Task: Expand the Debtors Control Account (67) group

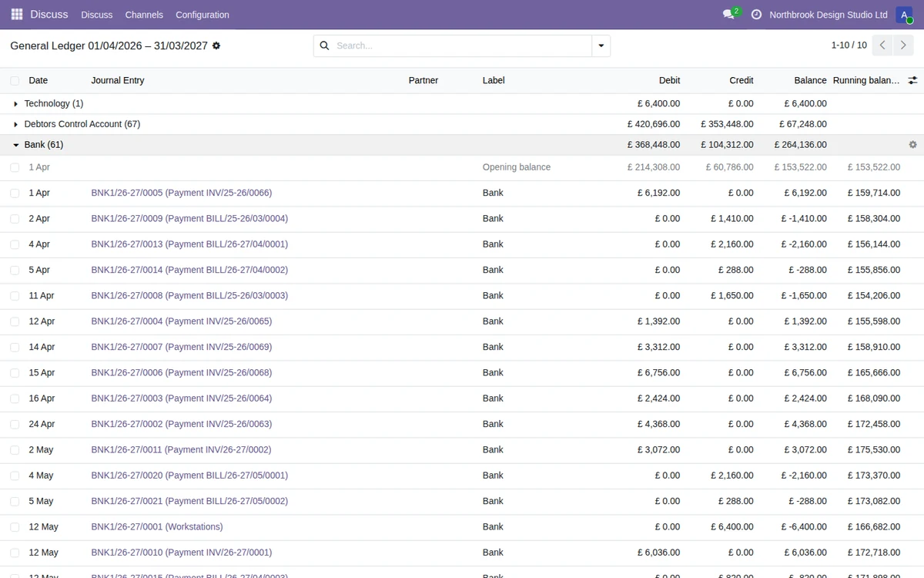Action: pyautogui.click(x=15, y=124)
